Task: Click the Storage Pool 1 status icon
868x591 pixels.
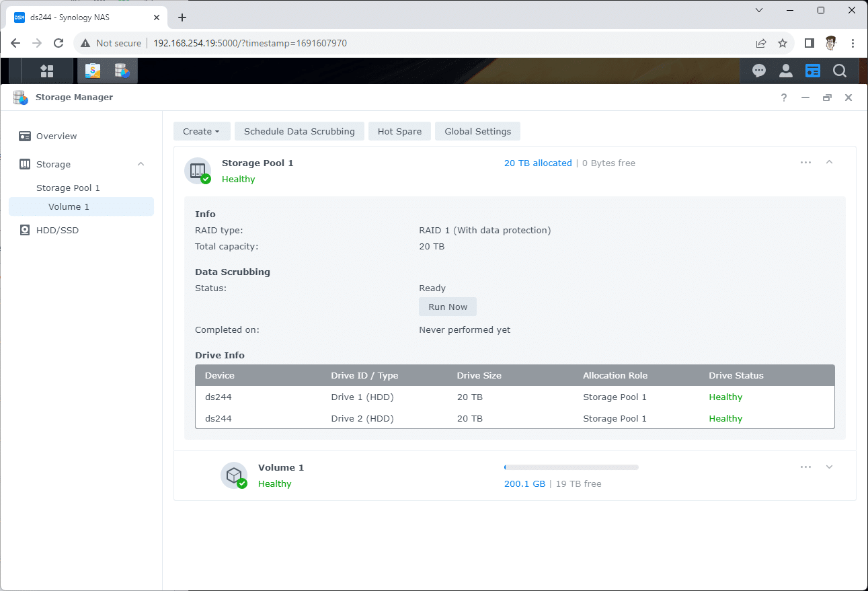Action: coord(198,171)
